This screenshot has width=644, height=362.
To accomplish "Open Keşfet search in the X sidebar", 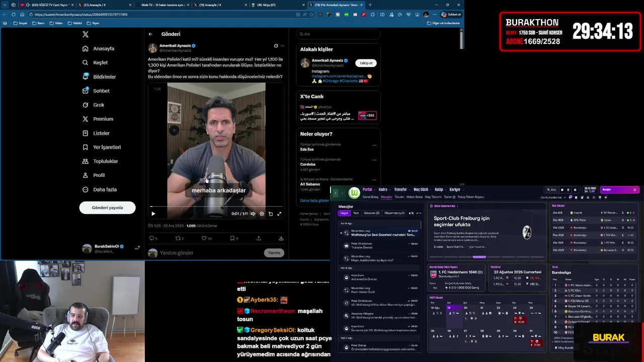I will coord(95,63).
